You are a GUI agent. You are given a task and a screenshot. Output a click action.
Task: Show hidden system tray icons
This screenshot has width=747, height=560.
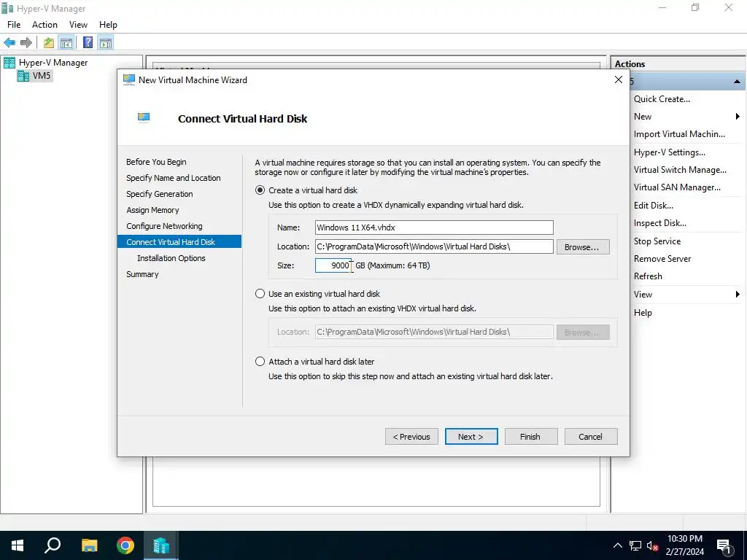617,545
